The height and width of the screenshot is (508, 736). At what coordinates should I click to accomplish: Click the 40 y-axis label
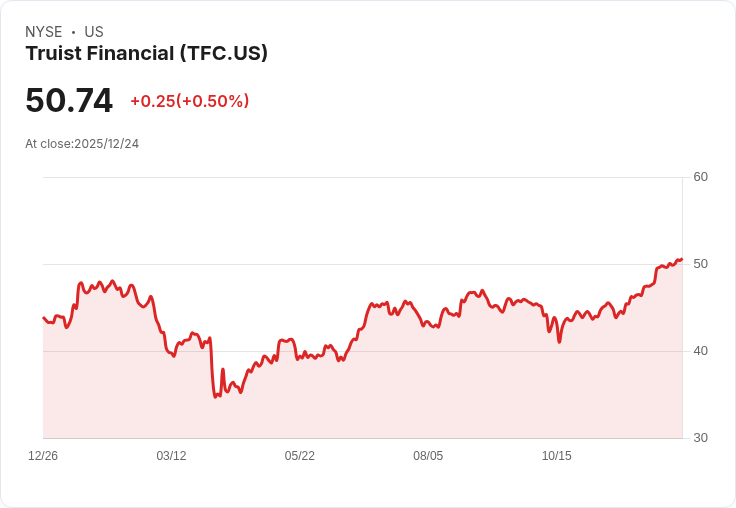[x=700, y=351]
